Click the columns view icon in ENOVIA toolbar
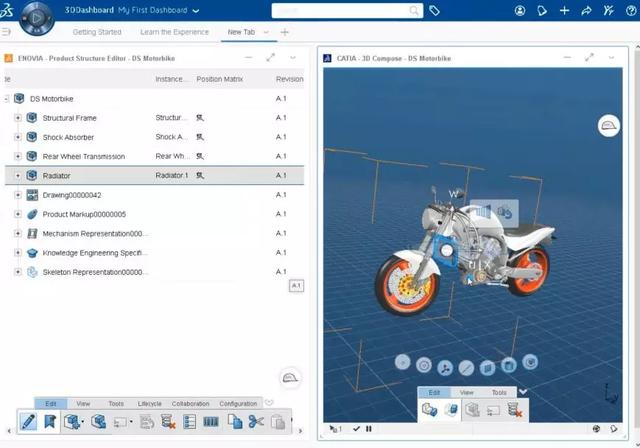 211,422
